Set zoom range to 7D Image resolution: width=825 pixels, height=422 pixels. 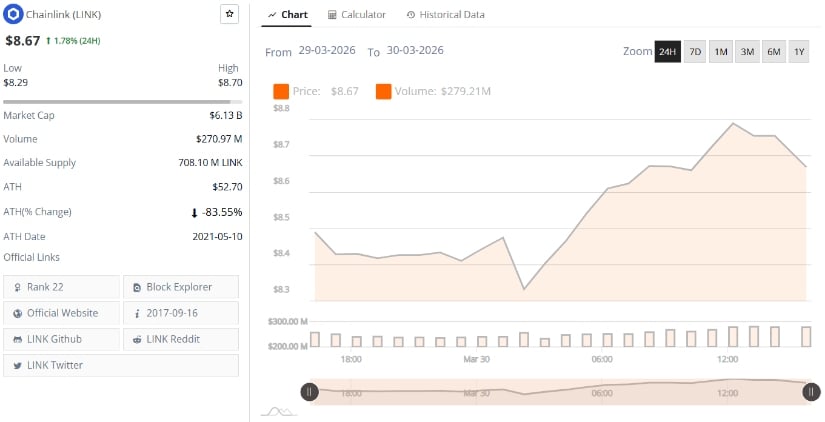[x=695, y=52]
